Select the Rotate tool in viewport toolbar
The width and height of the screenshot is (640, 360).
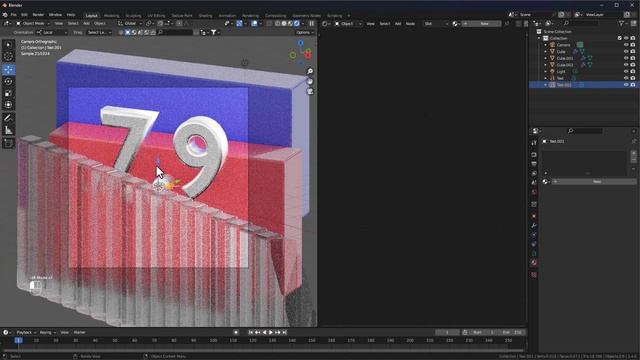click(x=8, y=81)
